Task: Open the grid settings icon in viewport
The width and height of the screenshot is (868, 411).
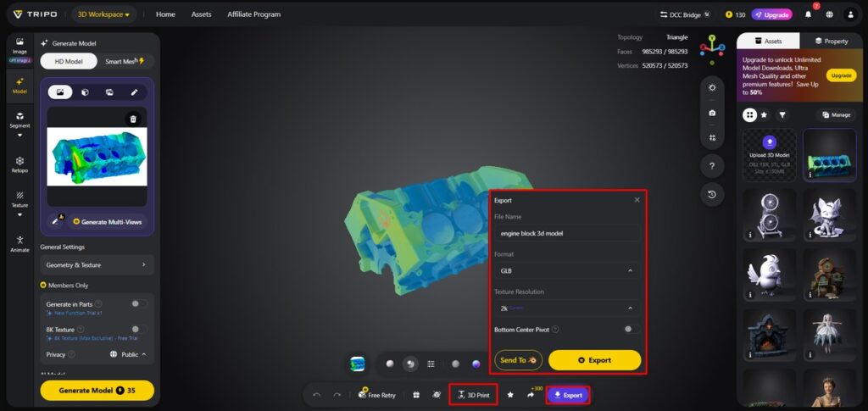Action: pyautogui.click(x=712, y=138)
